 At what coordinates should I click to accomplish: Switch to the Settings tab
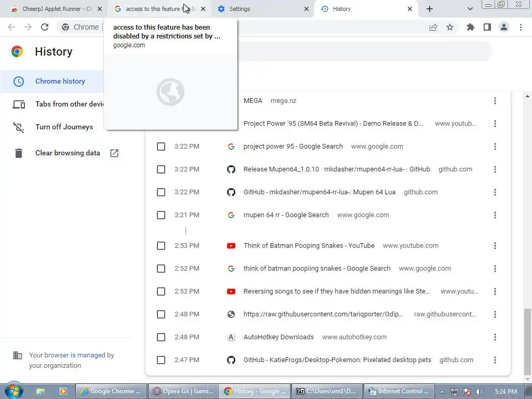261,9
